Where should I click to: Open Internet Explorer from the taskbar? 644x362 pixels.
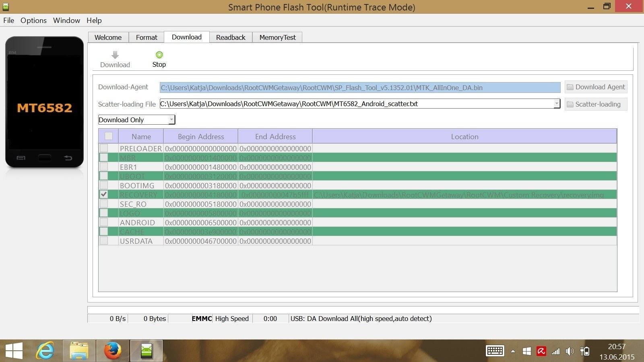click(x=45, y=351)
